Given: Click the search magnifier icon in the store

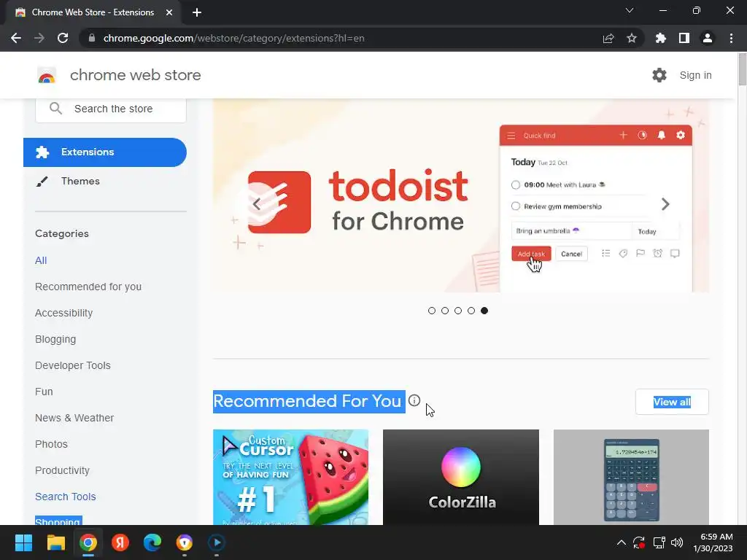Looking at the screenshot, I should (55, 109).
